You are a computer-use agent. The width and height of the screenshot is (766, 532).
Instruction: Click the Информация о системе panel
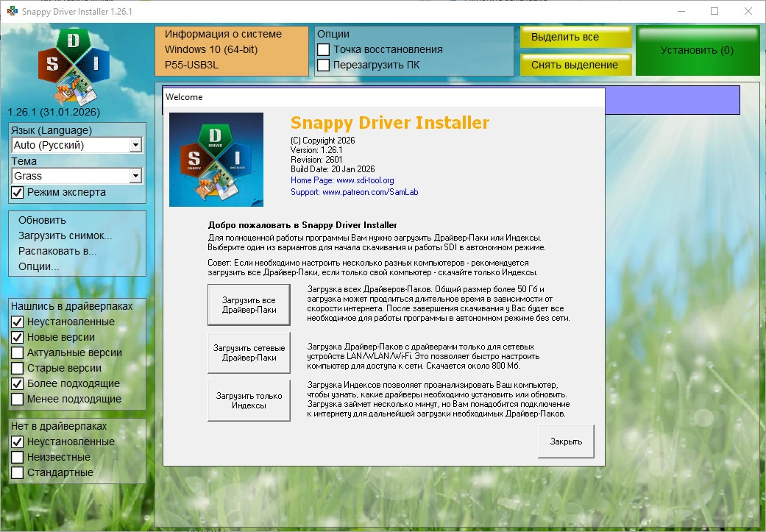pyautogui.click(x=232, y=51)
